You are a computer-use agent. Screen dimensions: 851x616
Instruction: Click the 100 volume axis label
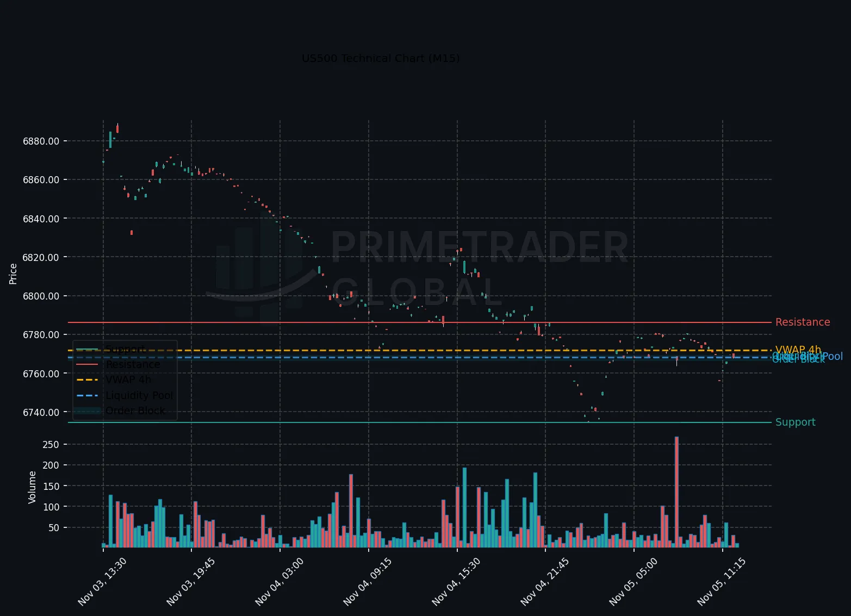pos(51,507)
